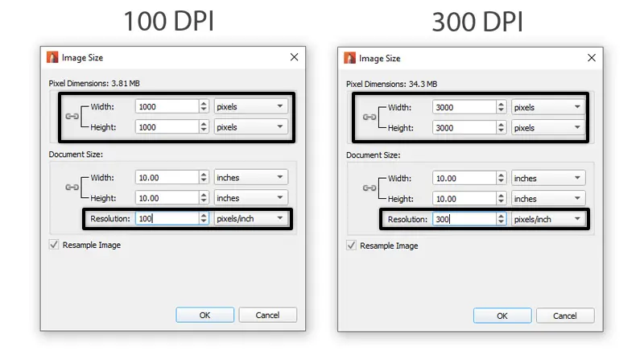Toggle document size chain link in 100 DPI dialog
The height and width of the screenshot is (351, 644).
tap(72, 188)
